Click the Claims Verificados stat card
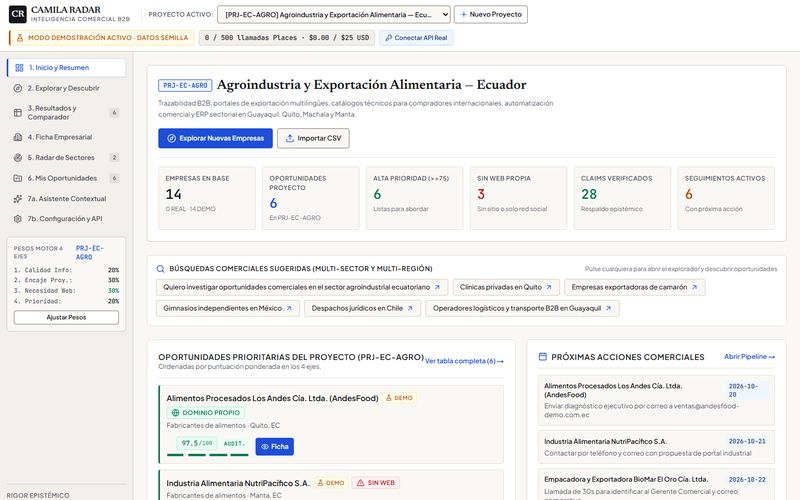Image resolution: width=800 pixels, height=500 pixels. point(622,198)
